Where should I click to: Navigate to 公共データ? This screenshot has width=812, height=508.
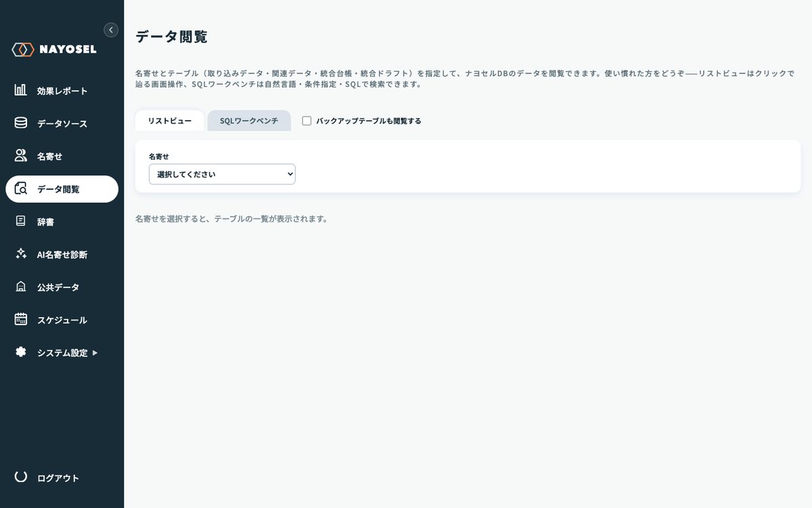point(62,287)
